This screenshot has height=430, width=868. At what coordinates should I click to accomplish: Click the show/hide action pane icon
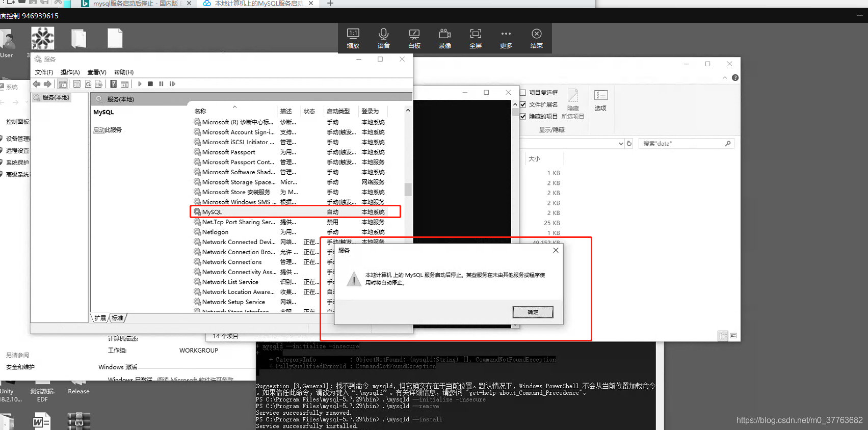click(x=124, y=84)
